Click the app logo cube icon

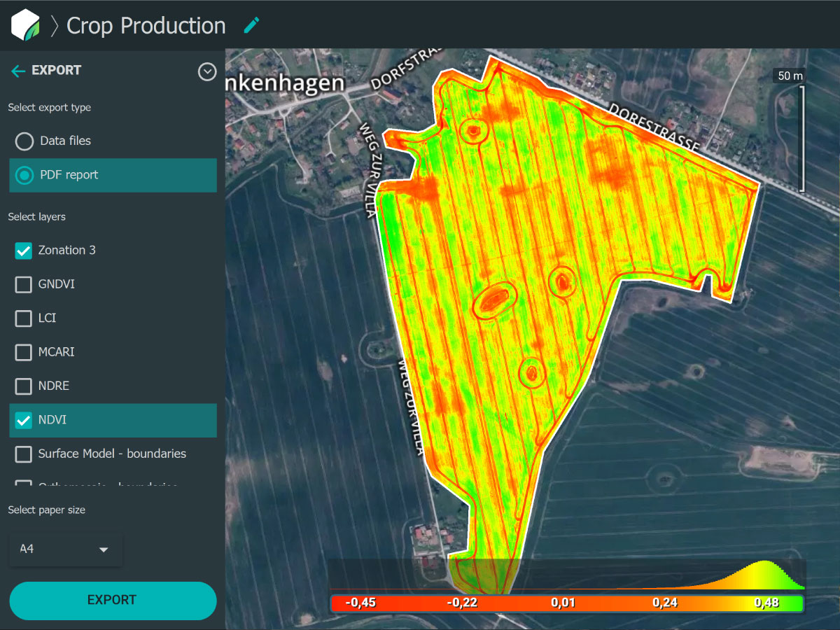[25, 25]
